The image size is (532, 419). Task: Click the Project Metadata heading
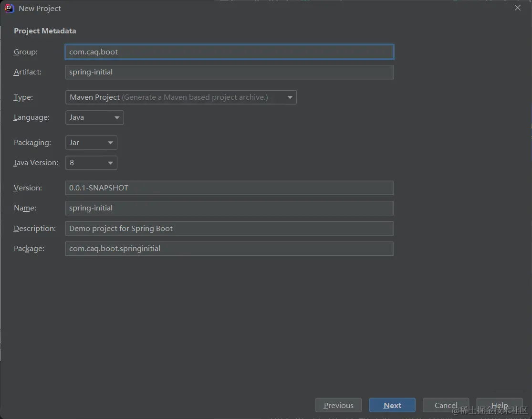(x=45, y=31)
